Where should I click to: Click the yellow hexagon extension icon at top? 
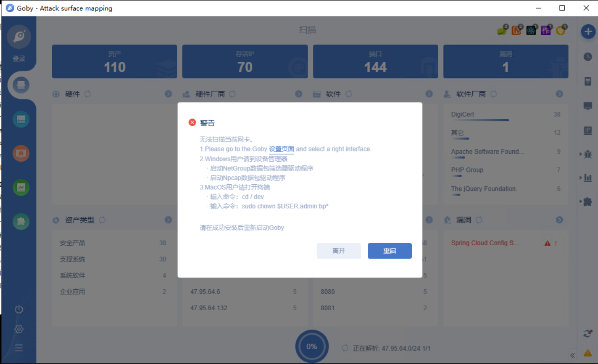coord(561,30)
